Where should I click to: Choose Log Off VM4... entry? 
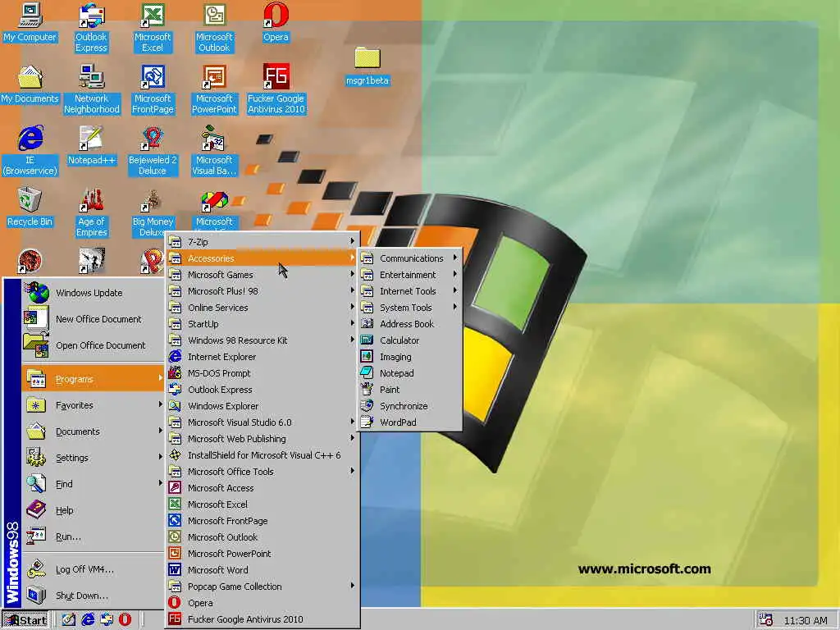tap(93, 569)
